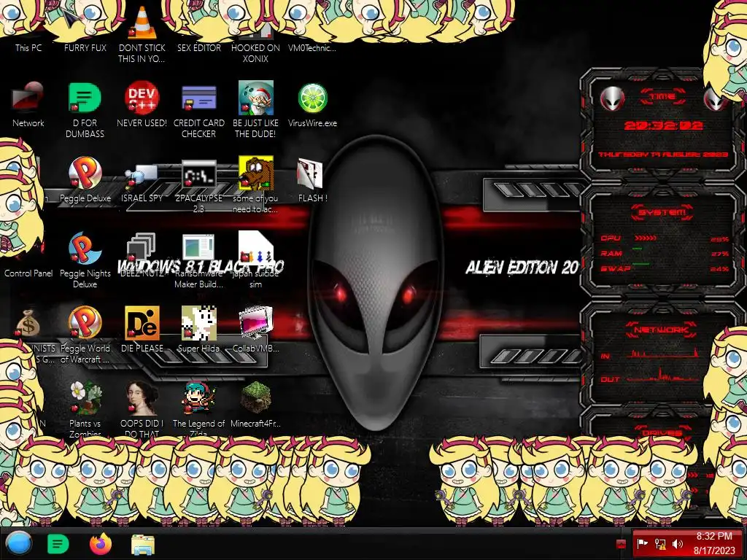Select the Control Panel label text
The width and height of the screenshot is (747, 560).
(28, 273)
